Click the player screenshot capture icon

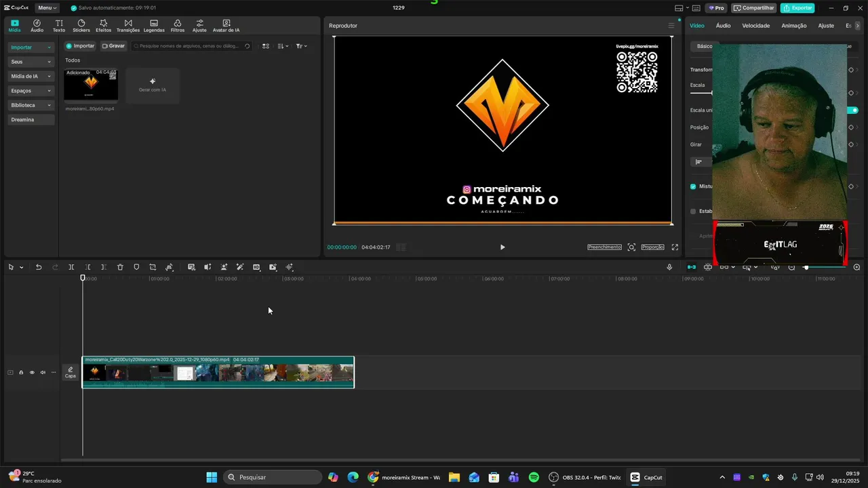631,247
